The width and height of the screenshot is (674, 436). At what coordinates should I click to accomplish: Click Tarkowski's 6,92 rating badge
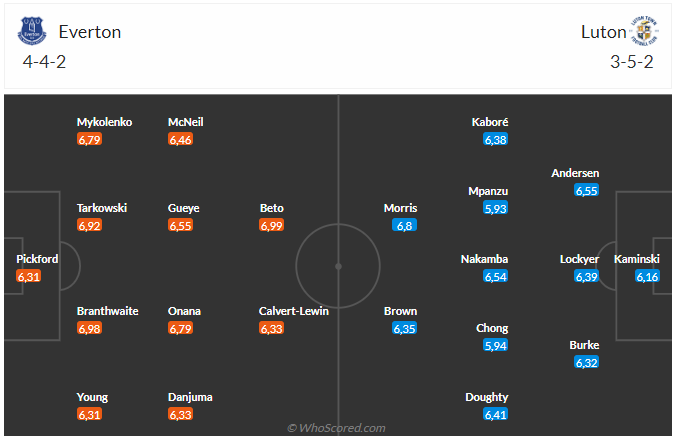coord(89,226)
